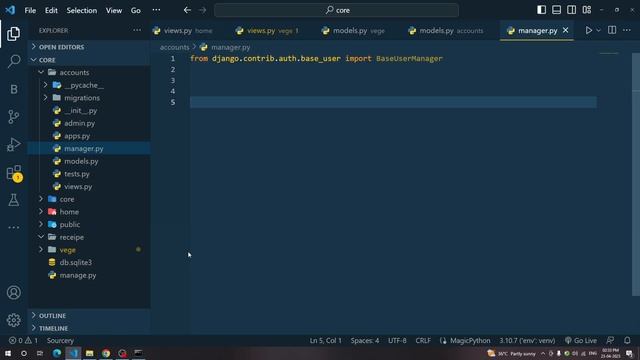
Task: Open editor More Actions ellipsis
Action: pyautogui.click(x=627, y=30)
